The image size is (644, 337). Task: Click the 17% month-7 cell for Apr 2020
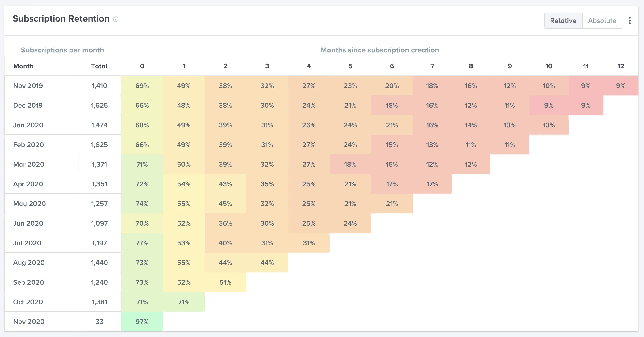[x=432, y=184]
